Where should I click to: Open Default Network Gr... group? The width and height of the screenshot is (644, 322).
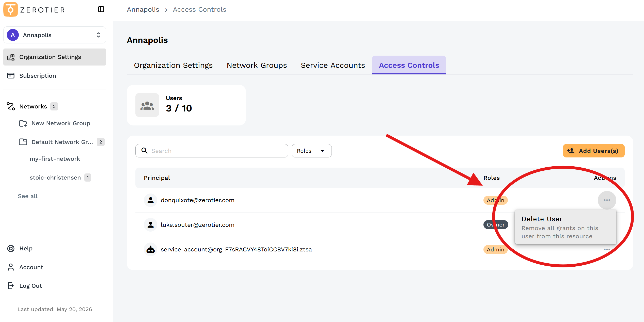pyautogui.click(x=62, y=142)
